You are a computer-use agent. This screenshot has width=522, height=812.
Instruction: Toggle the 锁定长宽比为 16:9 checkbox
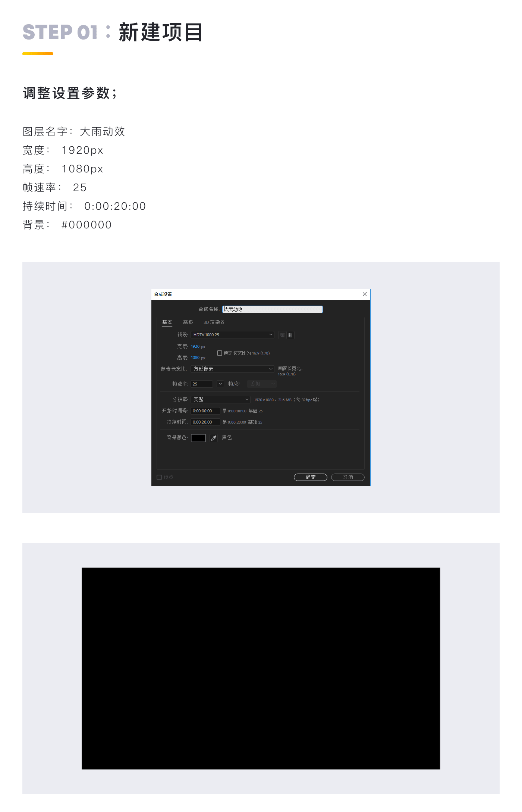point(220,353)
